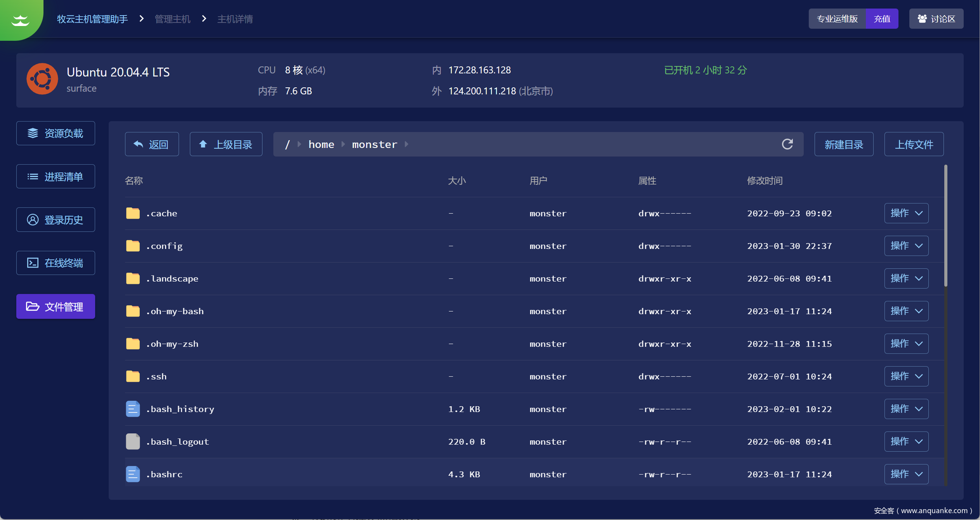Click the .bashrc file icon

click(x=133, y=474)
